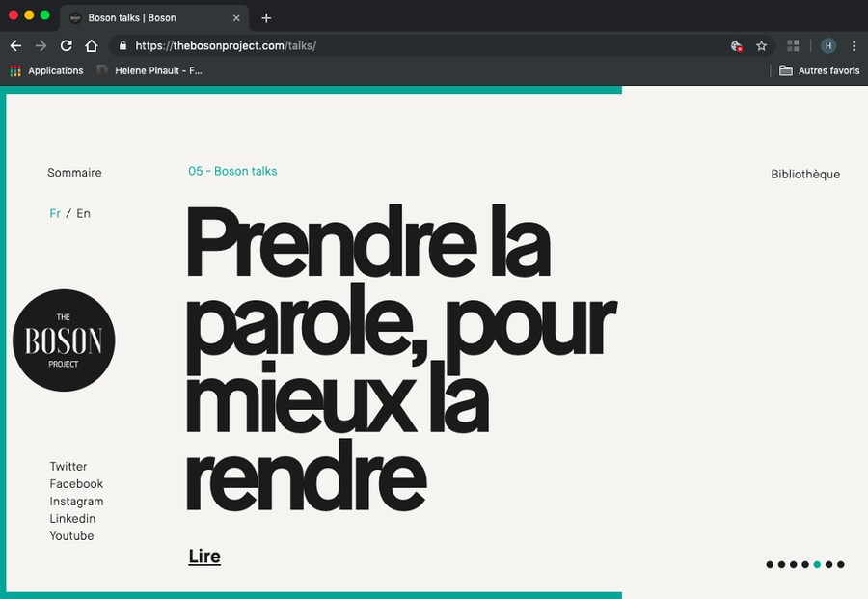Click the Lire link

coord(204,557)
